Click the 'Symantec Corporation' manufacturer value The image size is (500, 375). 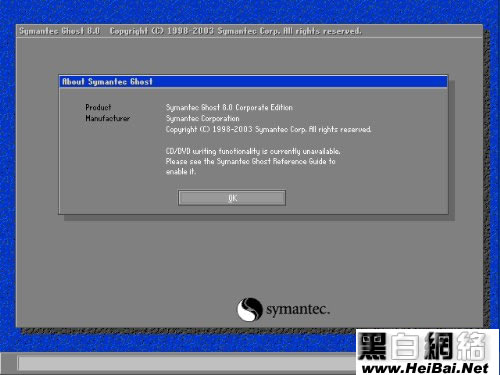point(202,118)
